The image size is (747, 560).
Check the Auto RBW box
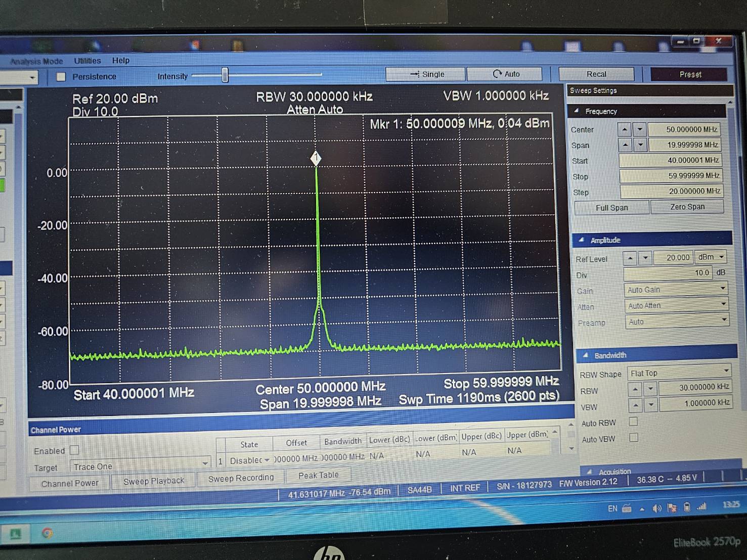[633, 421]
